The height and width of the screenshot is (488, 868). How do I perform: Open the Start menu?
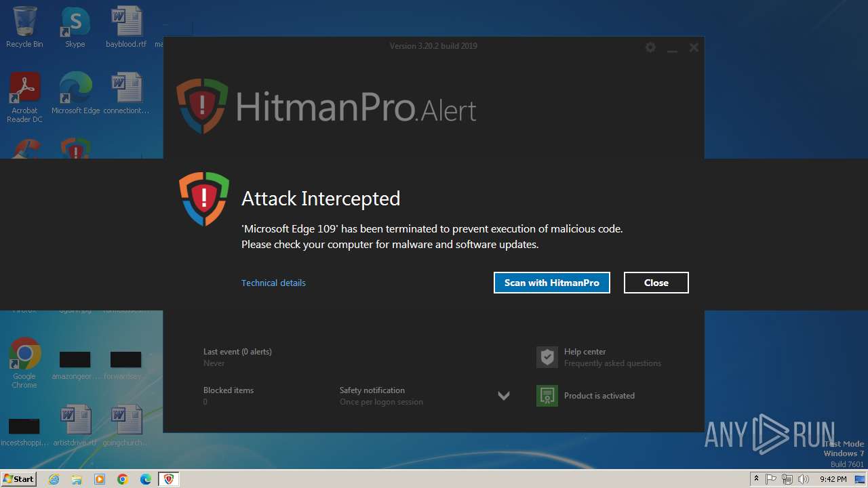point(18,479)
